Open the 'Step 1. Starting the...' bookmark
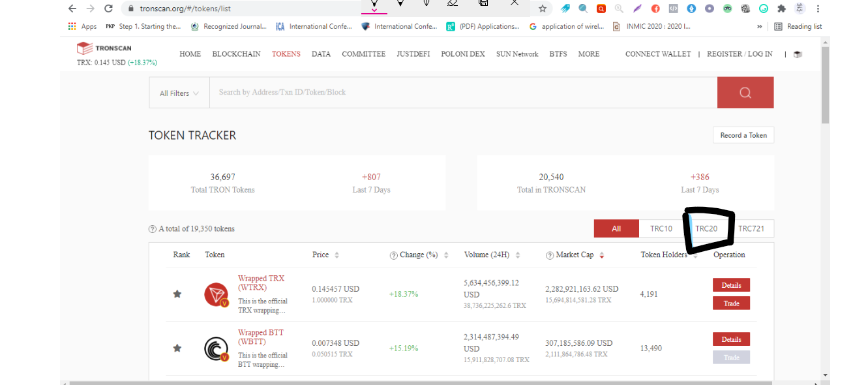The image size is (868, 385). pyautogui.click(x=143, y=27)
